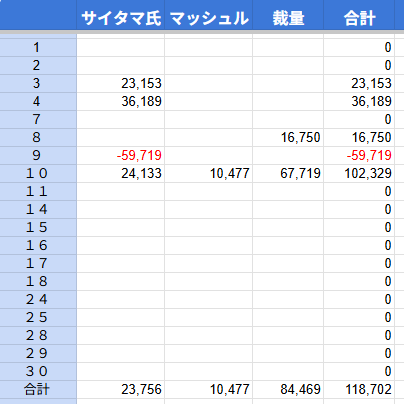404x404 pixels.
Task: Select red cell -59,719 in サイタマ氏 column
Action: pyautogui.click(x=121, y=155)
